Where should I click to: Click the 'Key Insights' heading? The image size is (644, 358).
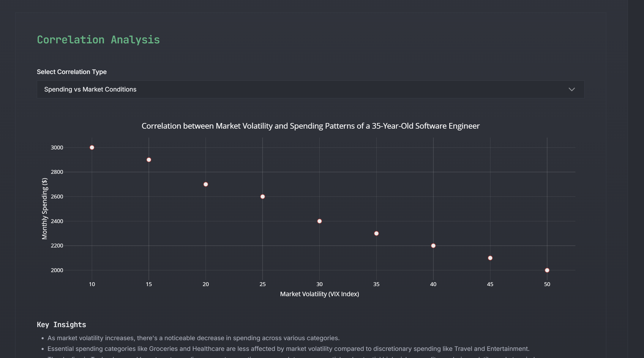click(61, 324)
